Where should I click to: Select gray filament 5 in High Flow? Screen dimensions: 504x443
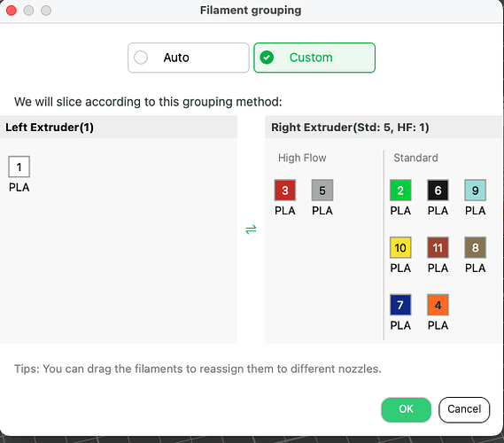pyautogui.click(x=322, y=190)
